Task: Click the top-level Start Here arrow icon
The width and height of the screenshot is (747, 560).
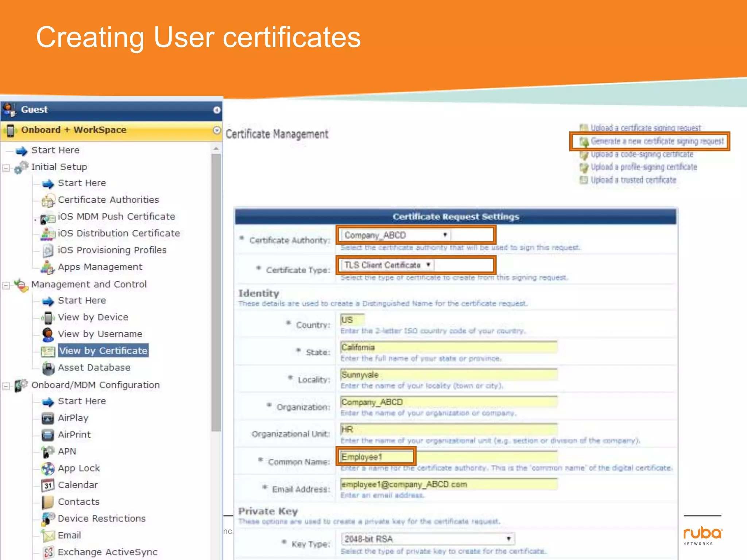Action: coord(22,151)
